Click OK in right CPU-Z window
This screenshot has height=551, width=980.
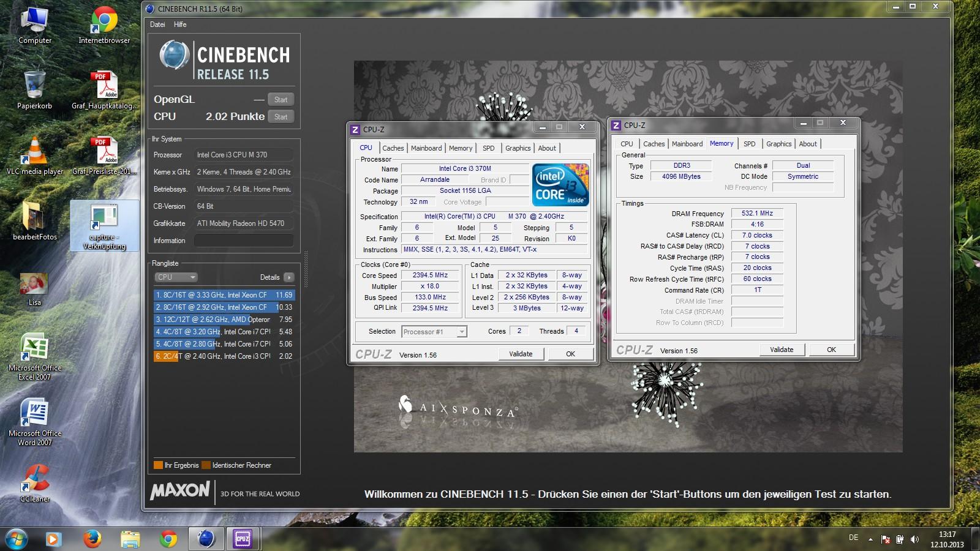coord(831,350)
